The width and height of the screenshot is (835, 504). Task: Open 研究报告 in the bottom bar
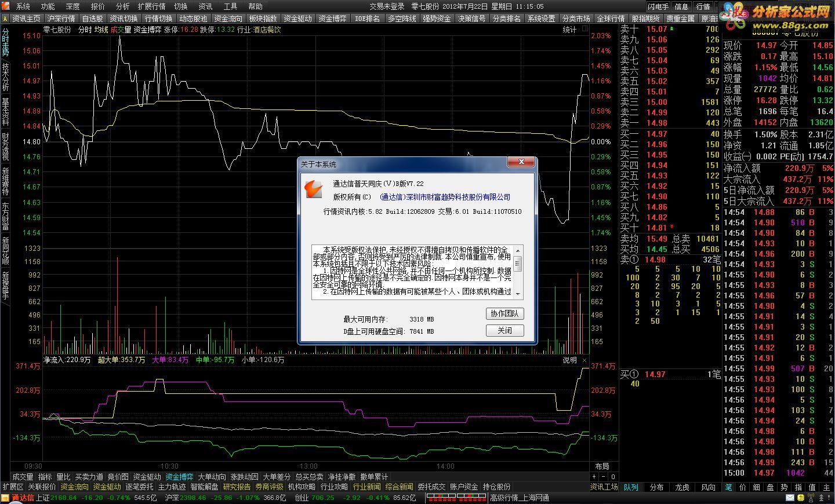pos(237,487)
